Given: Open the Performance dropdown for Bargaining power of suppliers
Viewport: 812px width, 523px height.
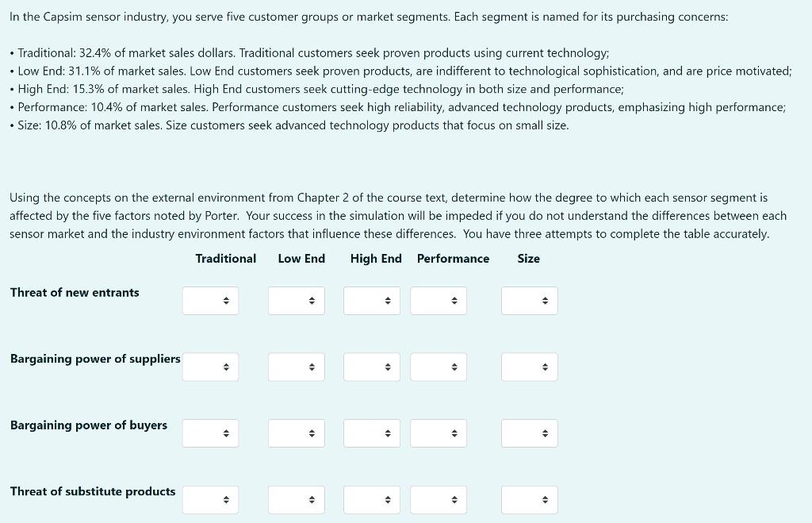Looking at the screenshot, I should coord(439,367).
